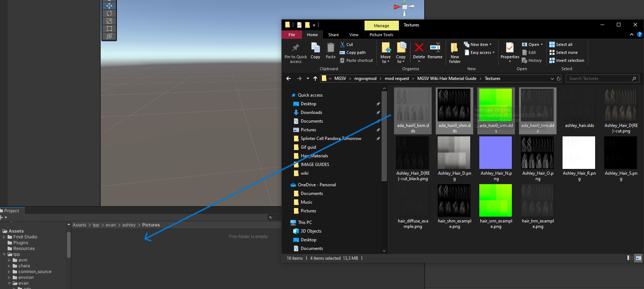Open the Picture Tools tab
The image size is (644, 289).
pos(381,35)
